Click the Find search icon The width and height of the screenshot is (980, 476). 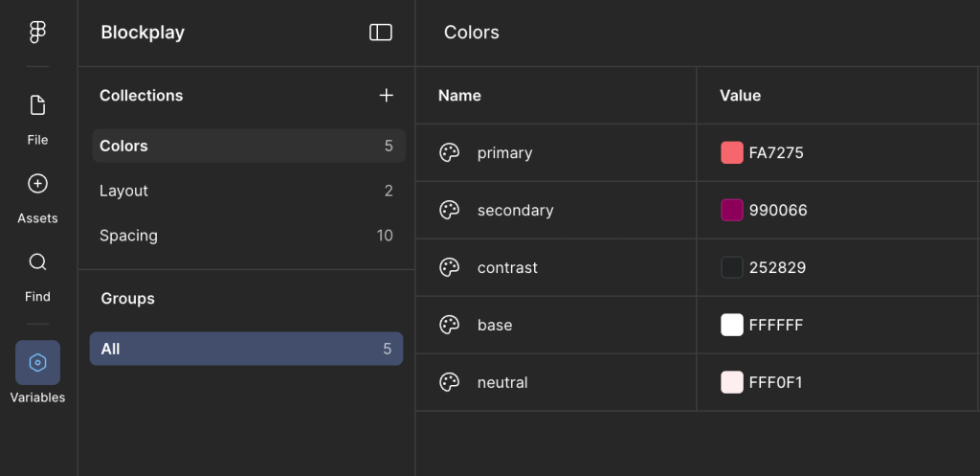coord(37,262)
